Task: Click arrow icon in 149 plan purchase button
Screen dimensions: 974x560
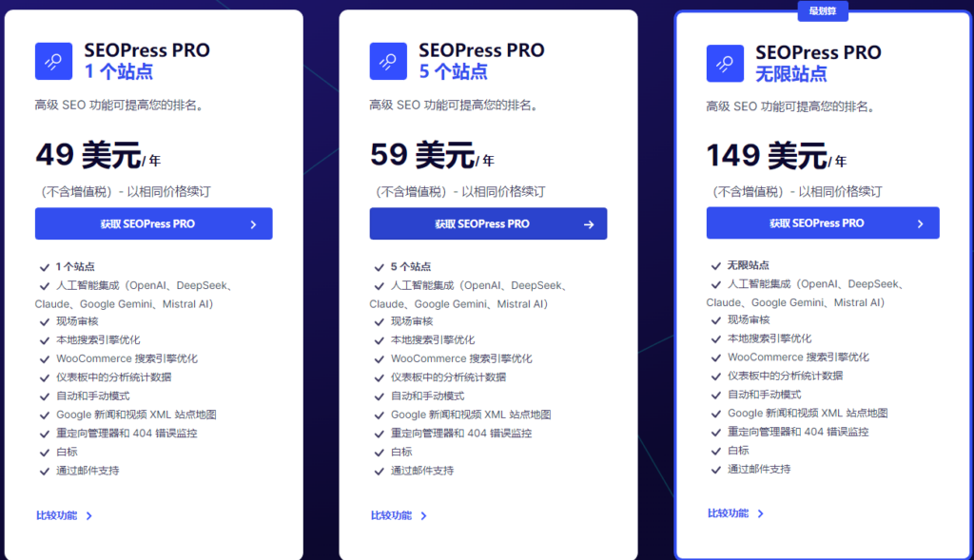Action: 920,224
